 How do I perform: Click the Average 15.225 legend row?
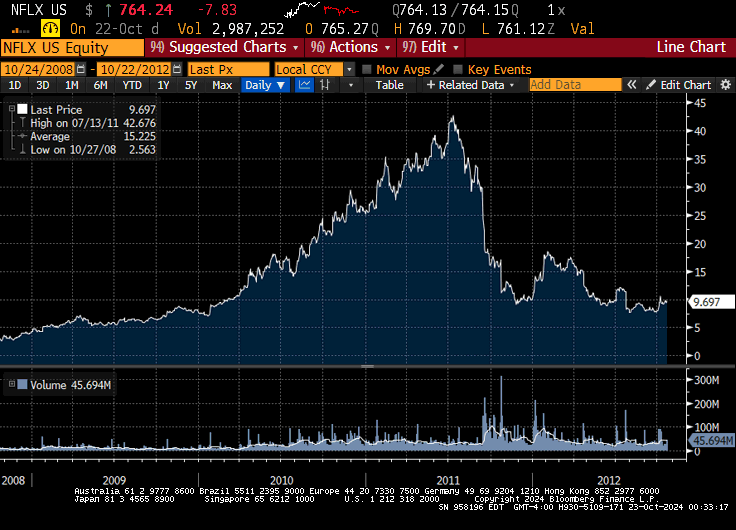pos(88,137)
